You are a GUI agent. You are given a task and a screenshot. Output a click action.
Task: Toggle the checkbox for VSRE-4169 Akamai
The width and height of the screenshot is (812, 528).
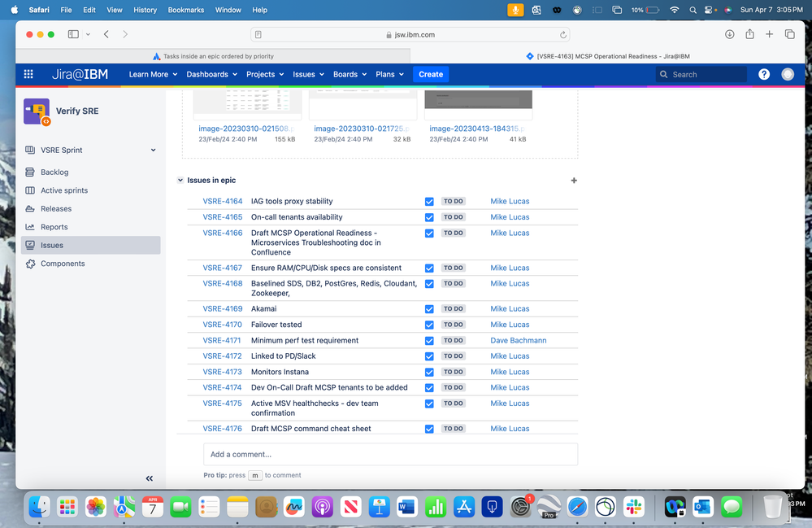(x=429, y=309)
